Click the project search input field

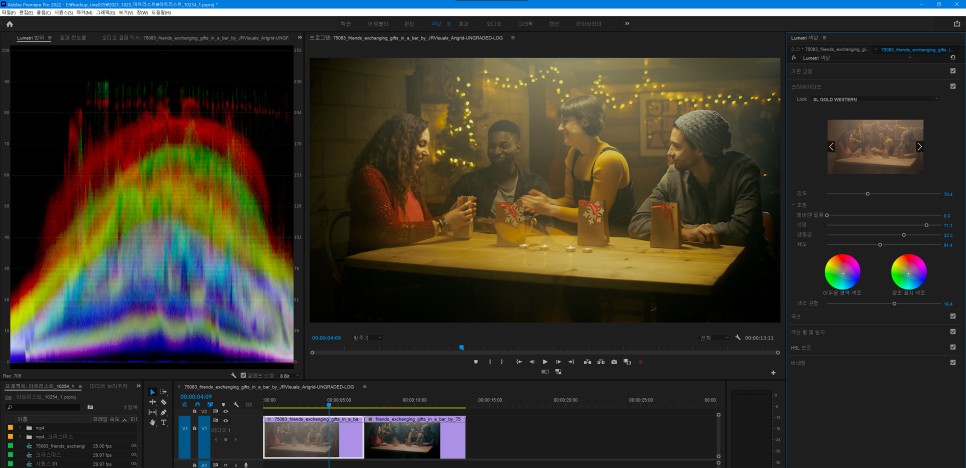tap(43, 407)
